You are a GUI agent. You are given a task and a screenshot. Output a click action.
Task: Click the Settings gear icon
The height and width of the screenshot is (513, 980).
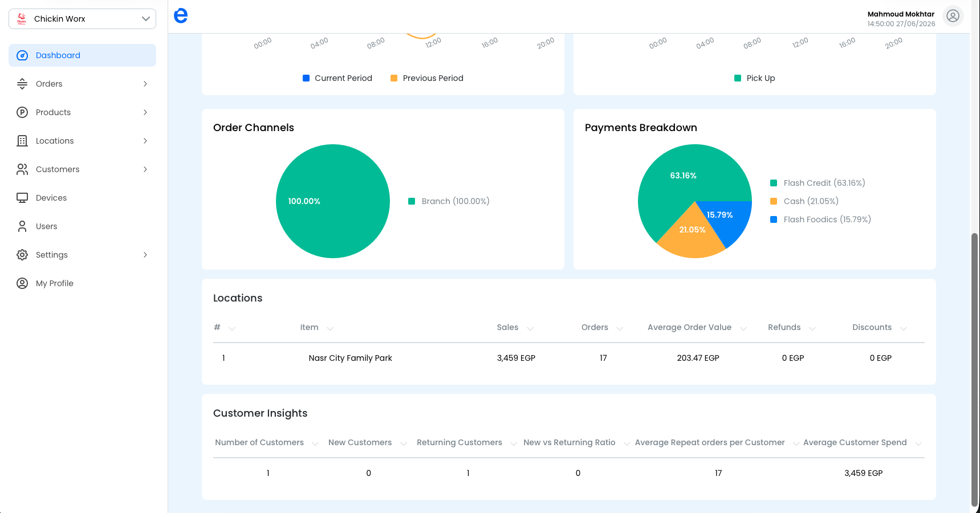[22, 255]
